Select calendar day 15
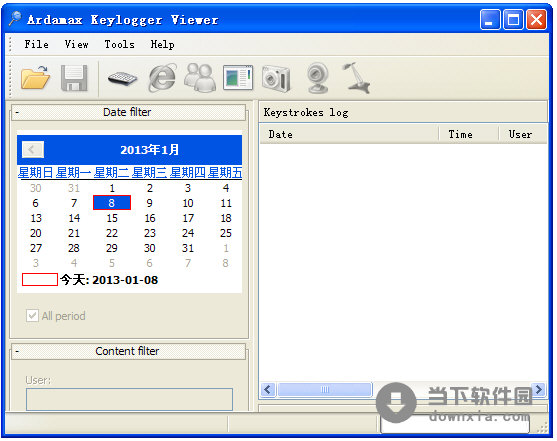Screen dimensions: 557x441 112,218
